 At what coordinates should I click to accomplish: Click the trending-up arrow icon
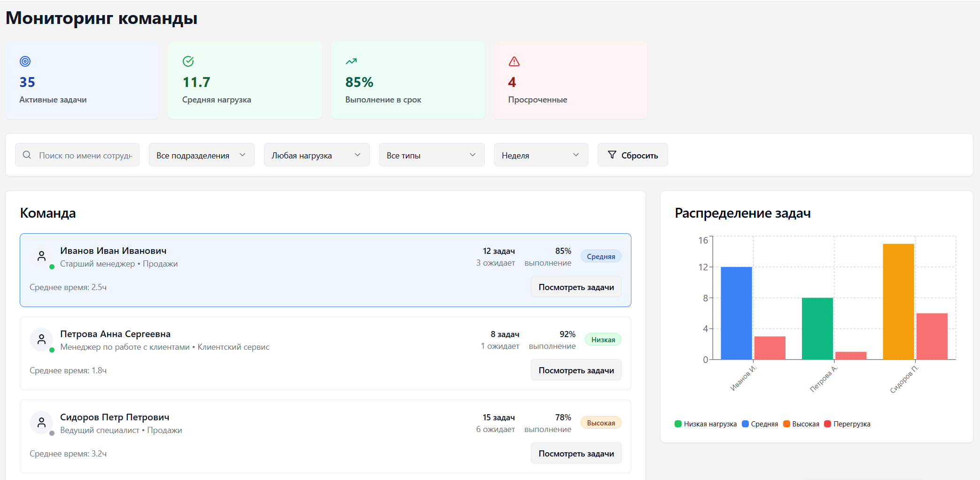coord(351,61)
